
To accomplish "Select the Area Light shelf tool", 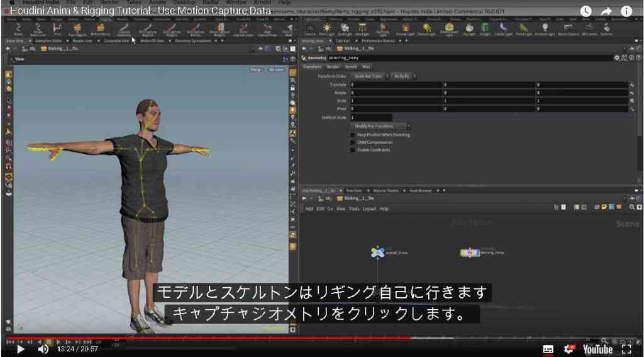I will click(362, 29).
